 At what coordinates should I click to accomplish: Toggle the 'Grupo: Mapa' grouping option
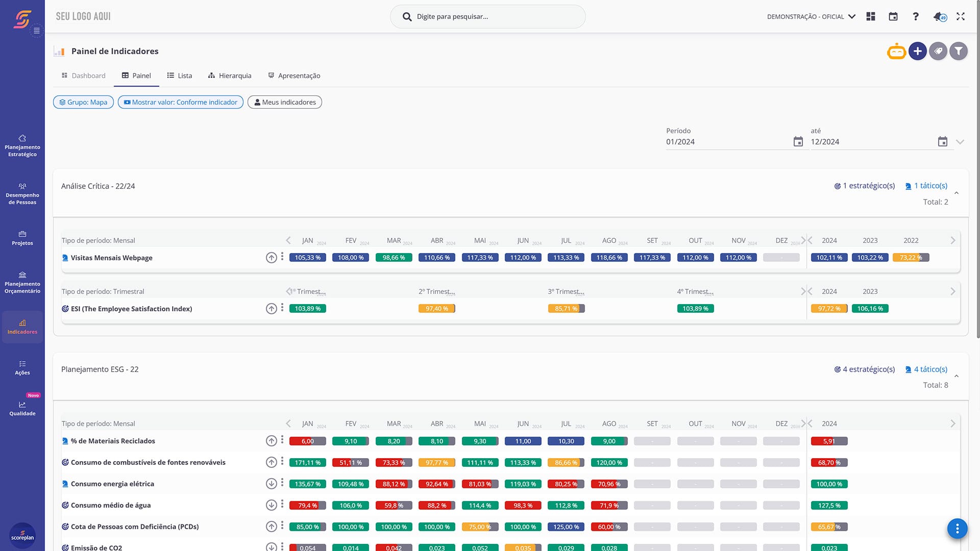point(83,102)
